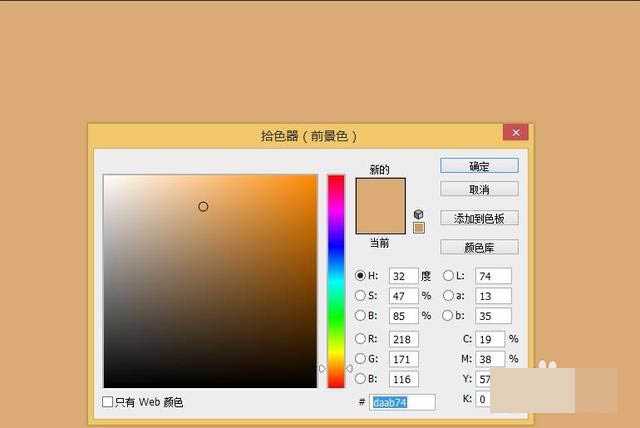
Task: Click the small web-safe color swatch below cube
Action: coord(419,228)
